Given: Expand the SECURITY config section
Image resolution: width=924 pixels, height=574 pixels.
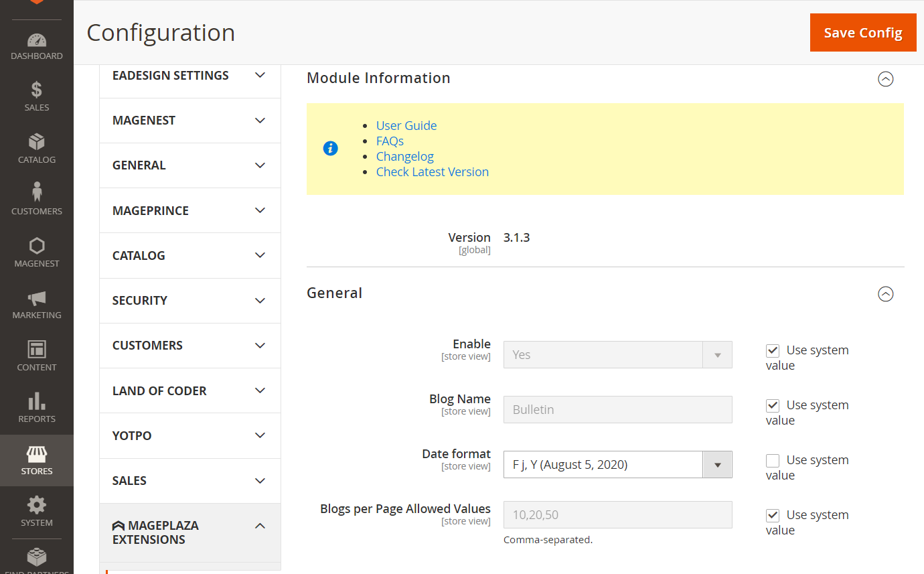Looking at the screenshot, I should 190,301.
